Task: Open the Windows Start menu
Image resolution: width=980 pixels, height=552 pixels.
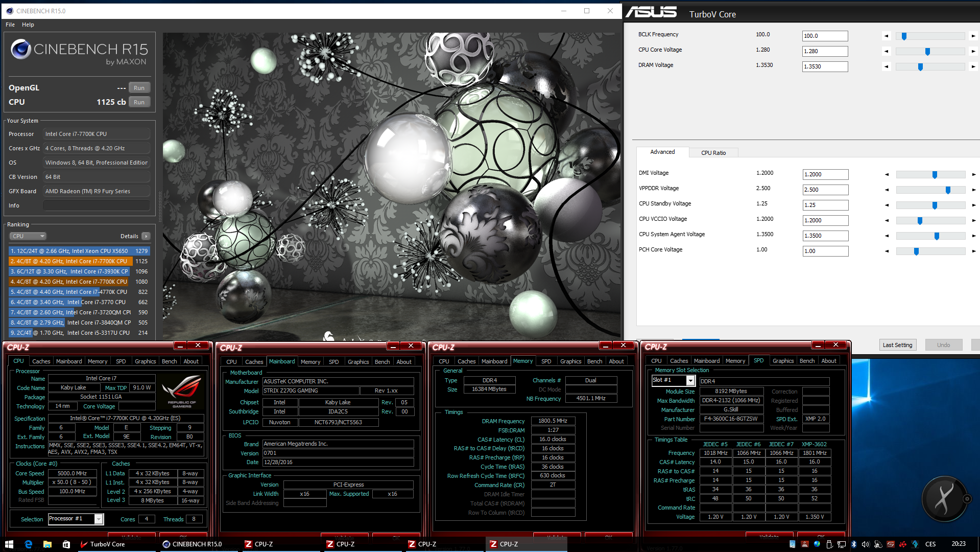Action: pyautogui.click(x=9, y=544)
